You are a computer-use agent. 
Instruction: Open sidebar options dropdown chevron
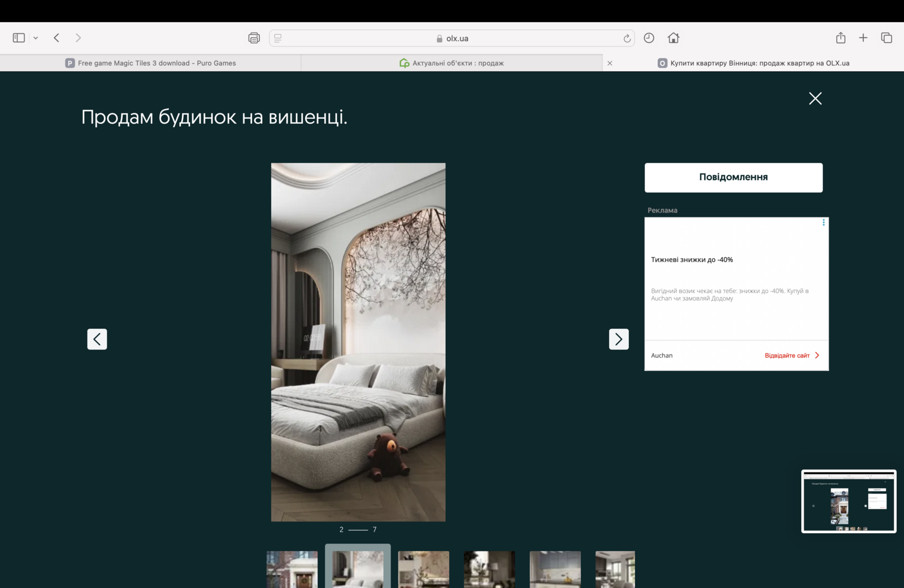click(x=36, y=38)
